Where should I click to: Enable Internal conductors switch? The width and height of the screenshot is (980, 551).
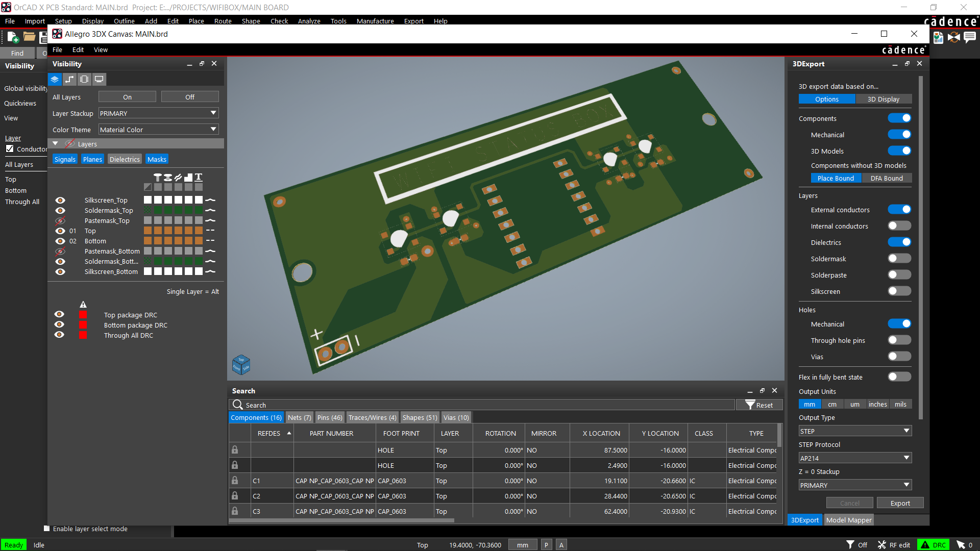click(x=899, y=226)
